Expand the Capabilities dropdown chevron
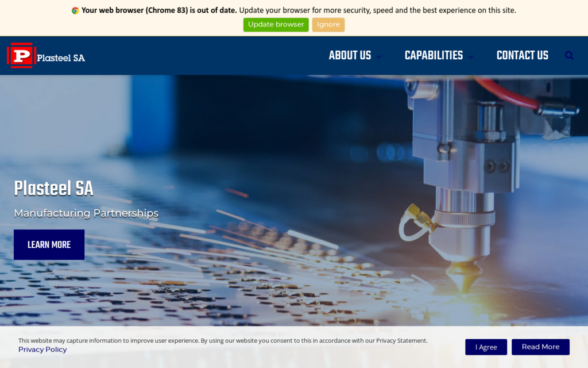The height and width of the screenshot is (368, 588). click(470, 57)
